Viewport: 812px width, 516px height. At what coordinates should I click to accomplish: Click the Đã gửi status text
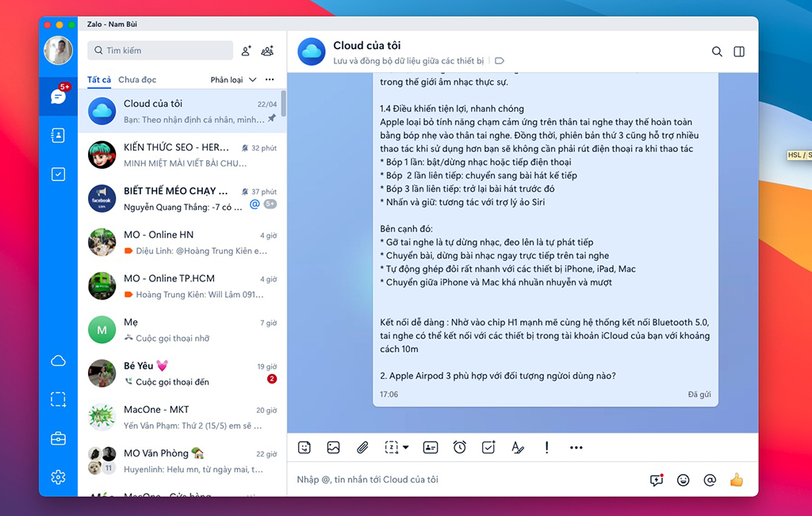(699, 395)
